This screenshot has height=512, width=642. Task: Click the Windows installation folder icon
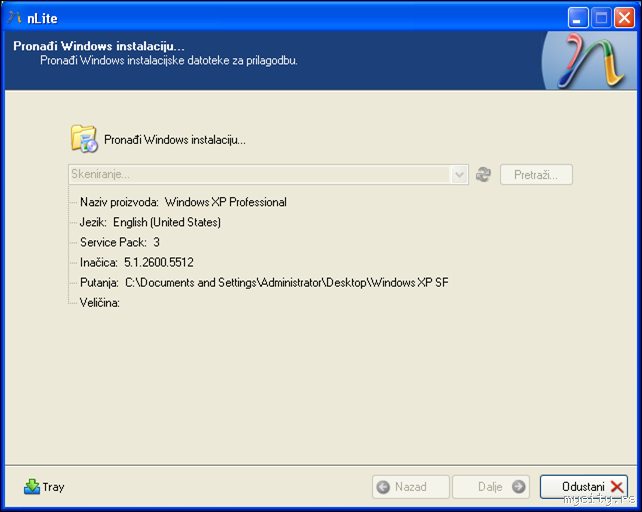pyautogui.click(x=84, y=139)
